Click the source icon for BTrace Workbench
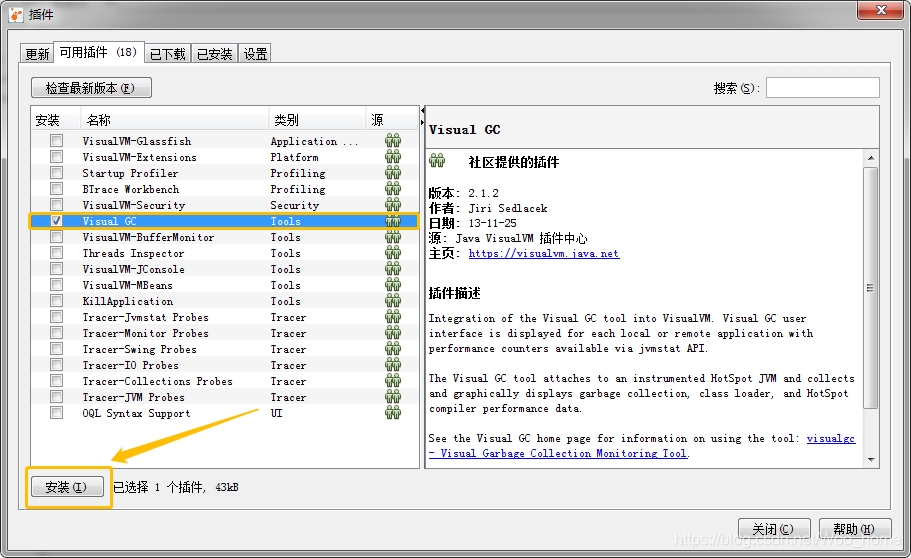This screenshot has height=558, width=911. click(393, 189)
